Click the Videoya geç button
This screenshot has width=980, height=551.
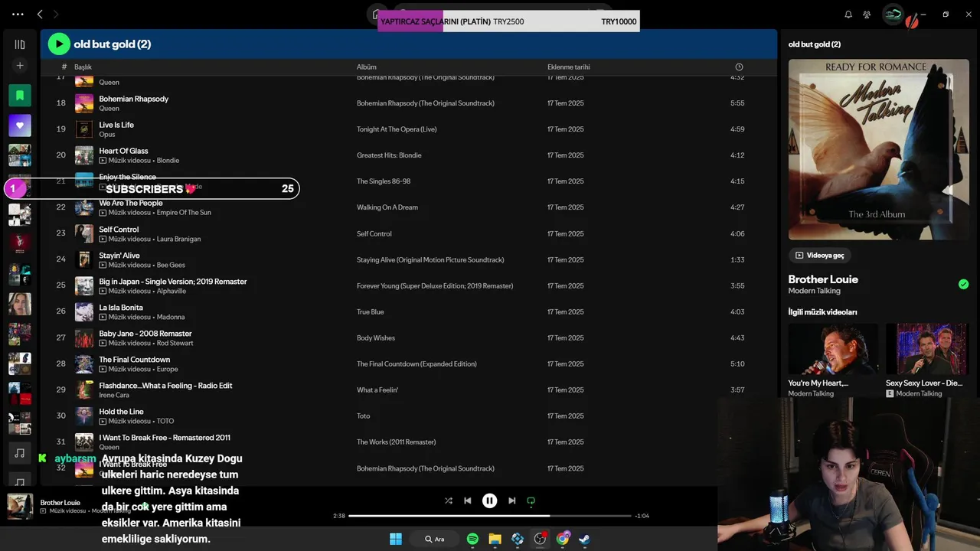(820, 255)
